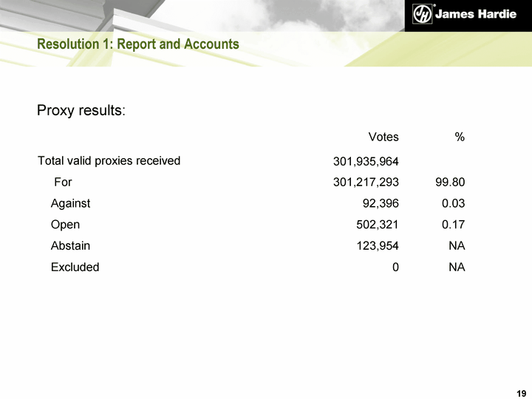Click the James Hardie JH logo icon
Image resolution: width=532 pixels, height=399 pixels.
(422, 15)
